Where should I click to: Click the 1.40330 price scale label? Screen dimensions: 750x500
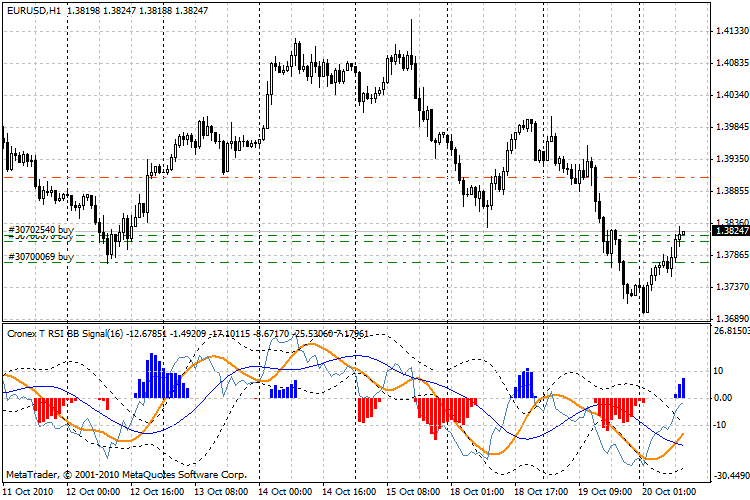(729, 96)
